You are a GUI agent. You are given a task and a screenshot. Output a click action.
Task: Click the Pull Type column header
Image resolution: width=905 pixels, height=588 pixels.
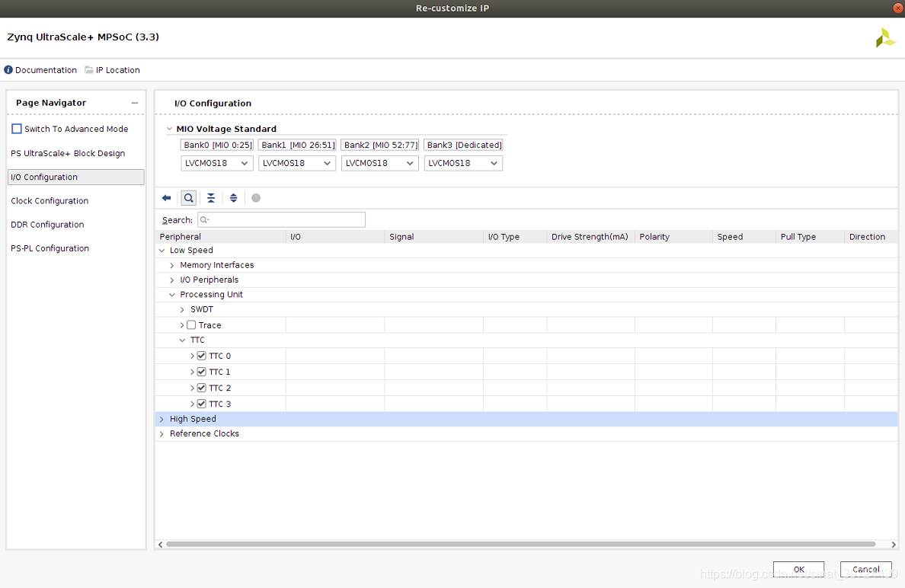[811, 237]
